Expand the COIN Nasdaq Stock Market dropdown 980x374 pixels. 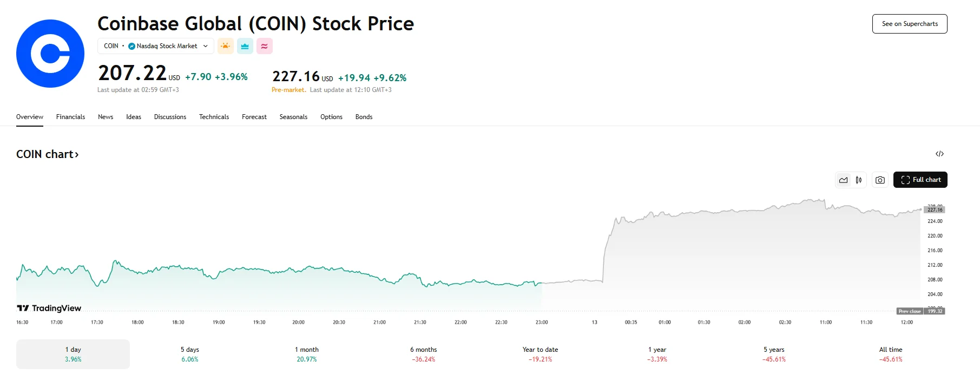pyautogui.click(x=156, y=46)
